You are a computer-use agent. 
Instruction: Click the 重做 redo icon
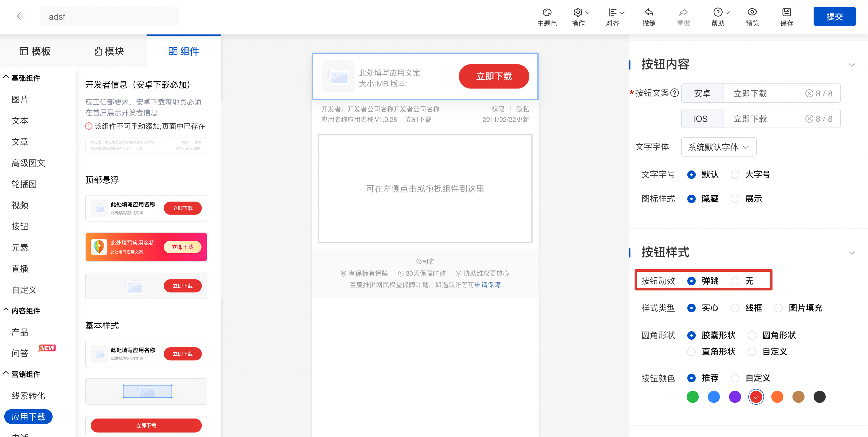click(683, 16)
